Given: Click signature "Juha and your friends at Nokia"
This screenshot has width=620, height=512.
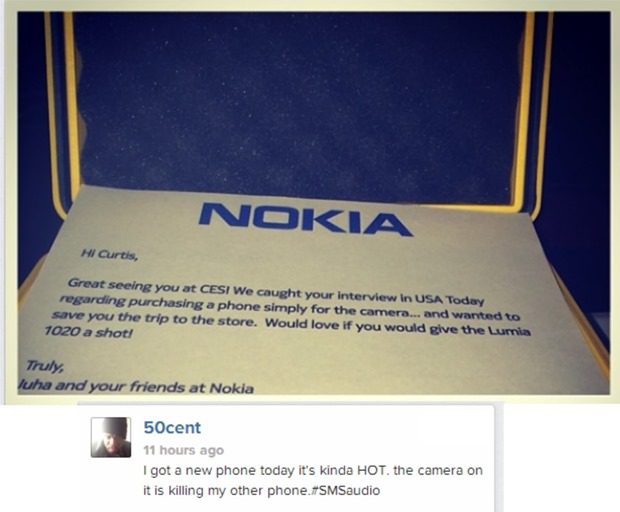Looking at the screenshot, I should point(136,386).
